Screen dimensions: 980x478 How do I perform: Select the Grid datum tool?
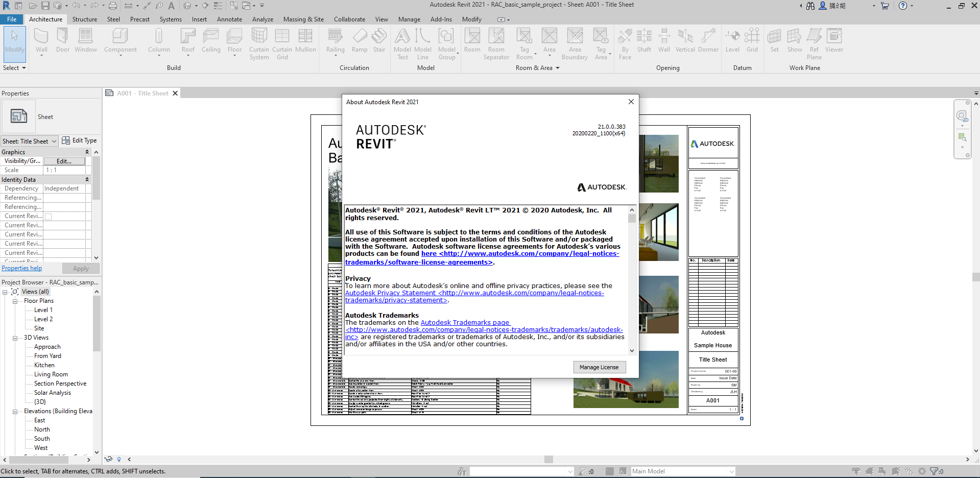pyautogui.click(x=752, y=40)
